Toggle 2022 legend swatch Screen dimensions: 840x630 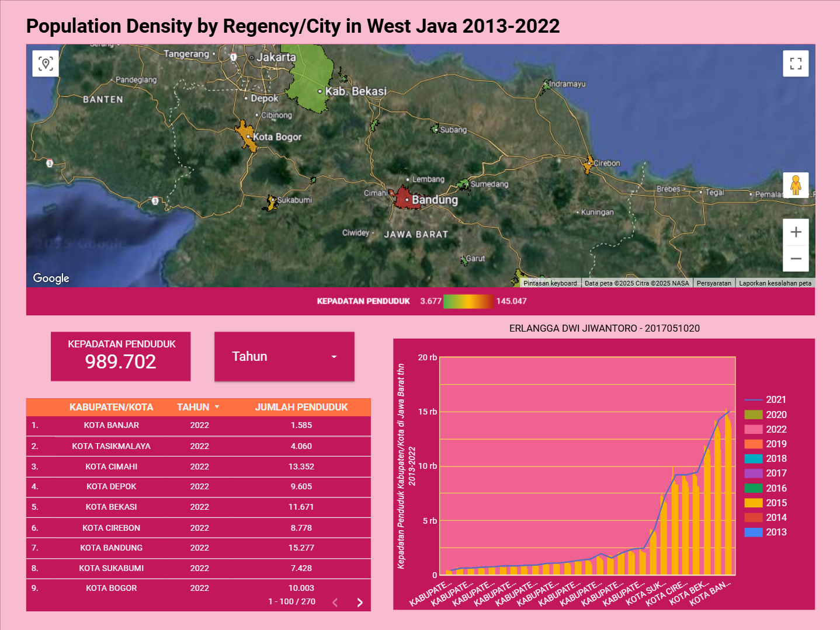(754, 429)
